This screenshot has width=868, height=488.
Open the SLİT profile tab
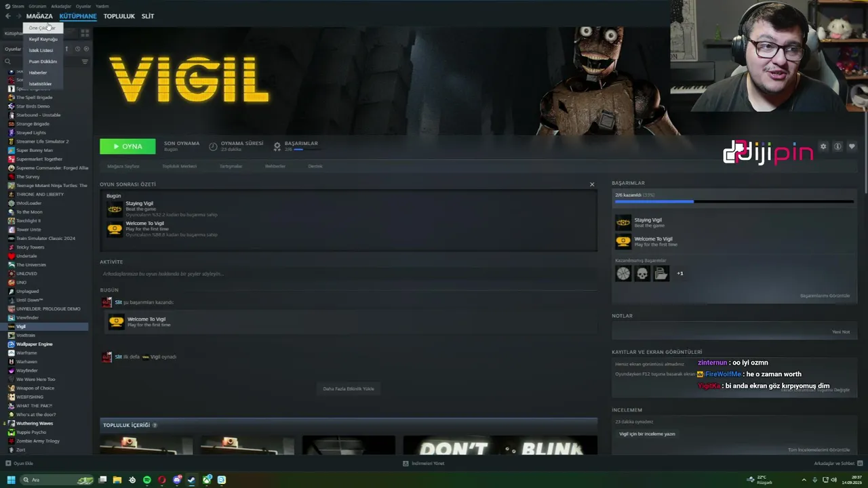pos(148,16)
